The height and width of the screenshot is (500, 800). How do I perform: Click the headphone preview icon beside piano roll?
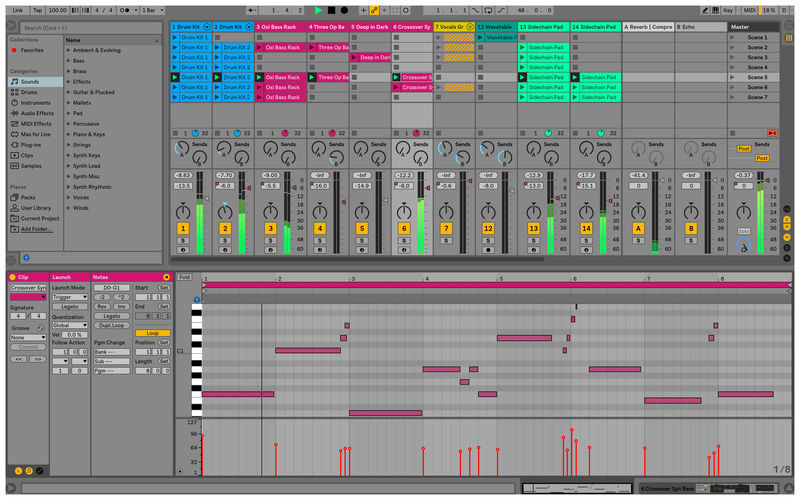coord(196,298)
